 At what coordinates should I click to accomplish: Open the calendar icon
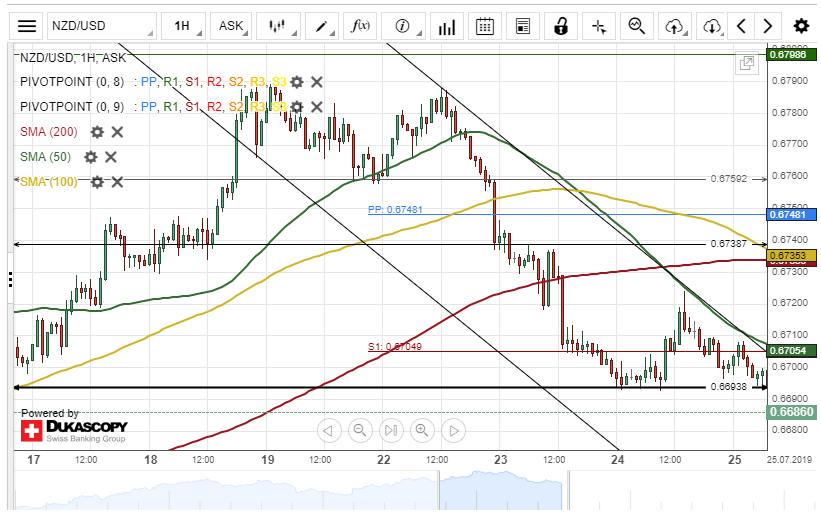(485, 26)
